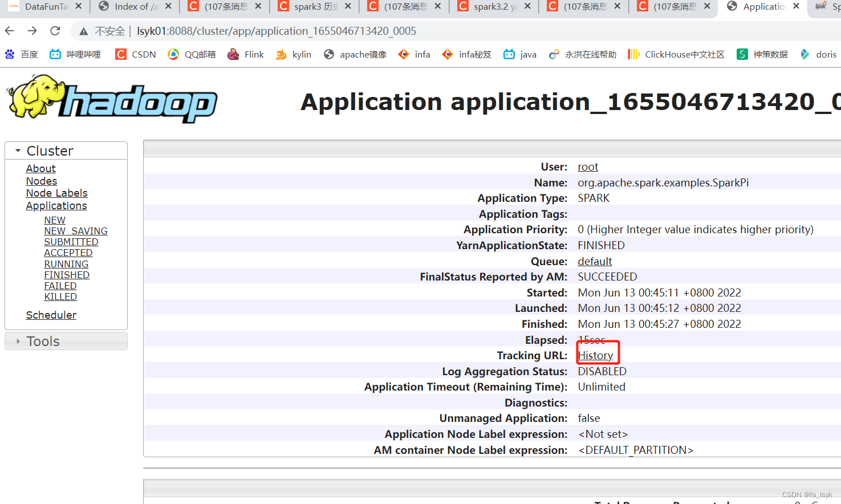841x504 pixels.
Task: Click the root user link
Action: [x=588, y=167]
